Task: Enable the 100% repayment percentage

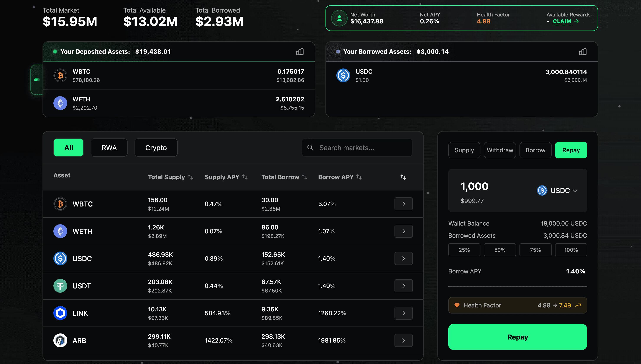Action: [571, 250]
